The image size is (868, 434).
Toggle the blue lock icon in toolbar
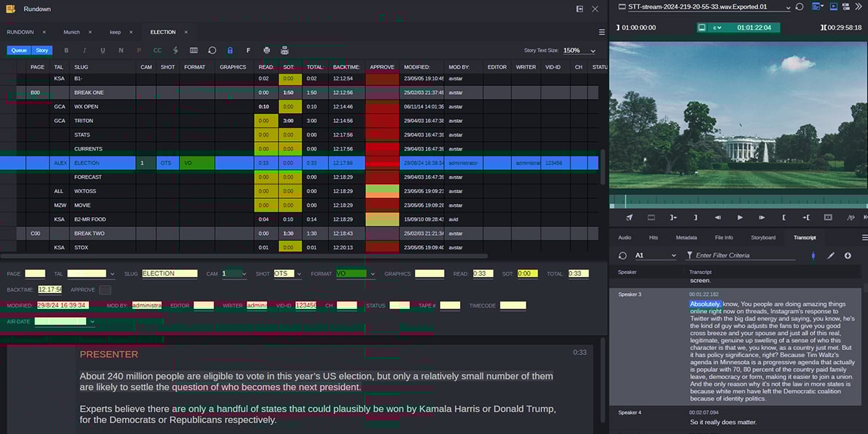pyautogui.click(x=230, y=51)
